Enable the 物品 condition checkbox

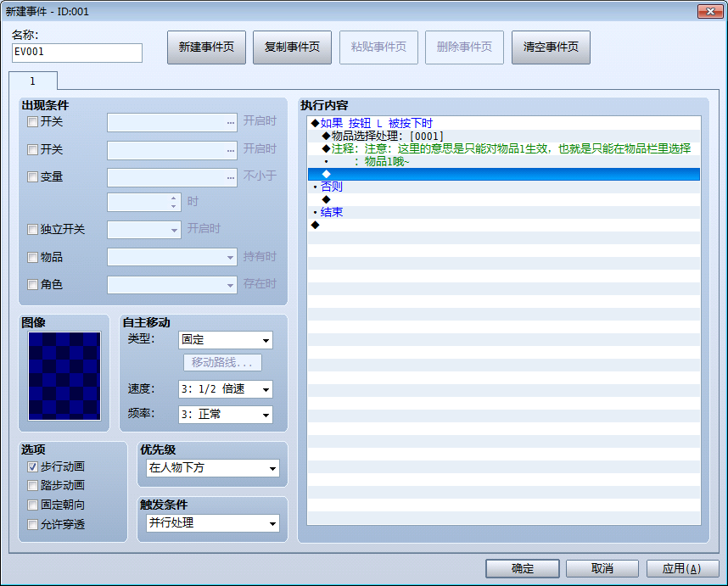coord(32,258)
